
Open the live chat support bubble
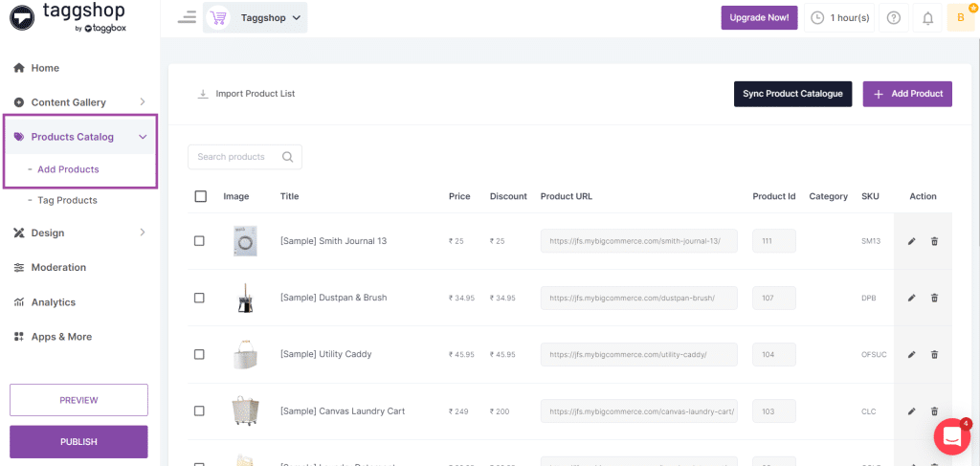[951, 436]
